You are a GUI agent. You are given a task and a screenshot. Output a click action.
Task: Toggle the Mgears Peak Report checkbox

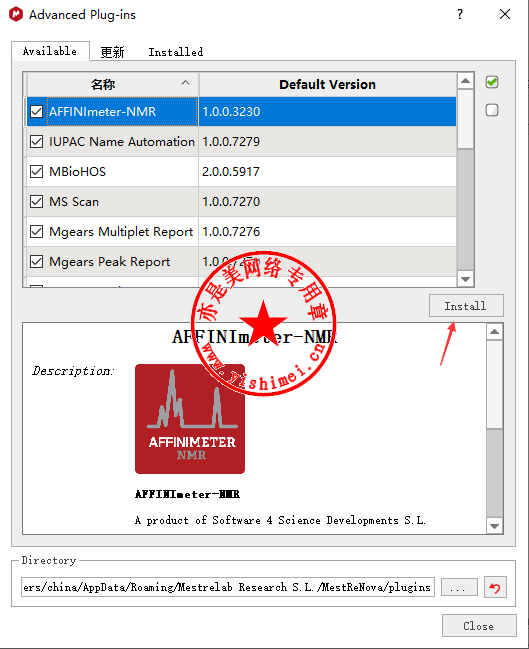(x=36, y=262)
